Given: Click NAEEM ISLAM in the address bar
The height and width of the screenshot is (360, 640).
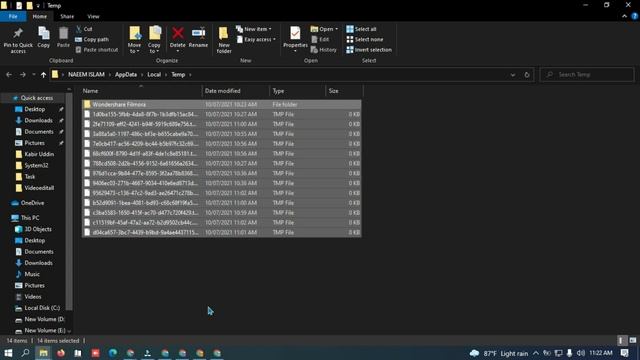Looking at the screenshot, I should click(x=86, y=75).
